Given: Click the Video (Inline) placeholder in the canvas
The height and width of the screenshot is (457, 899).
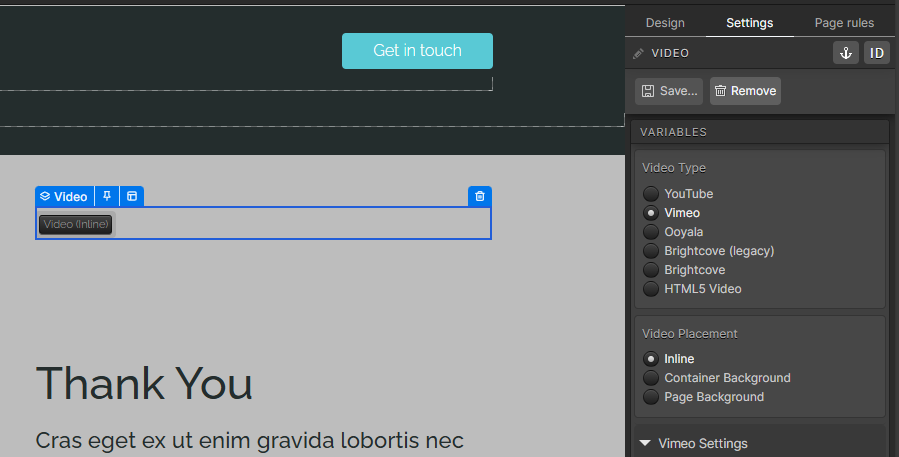Looking at the screenshot, I should point(76,224).
